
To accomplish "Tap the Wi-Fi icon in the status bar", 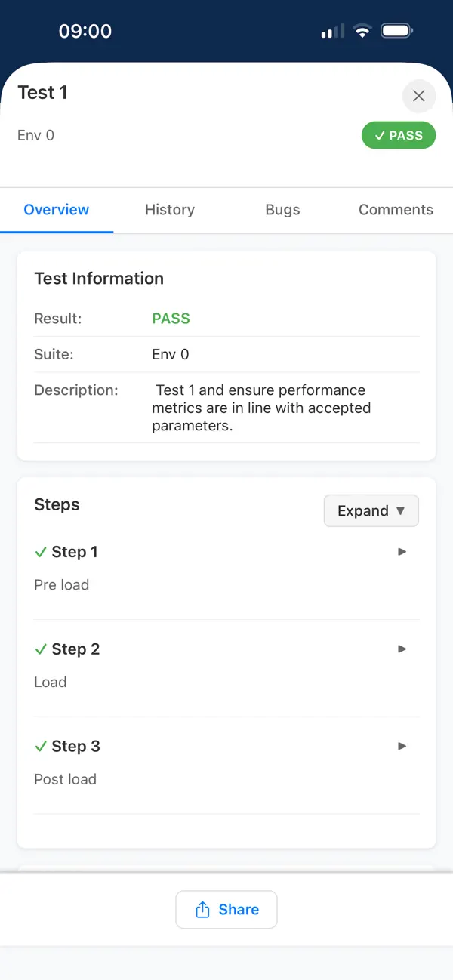I will (362, 31).
